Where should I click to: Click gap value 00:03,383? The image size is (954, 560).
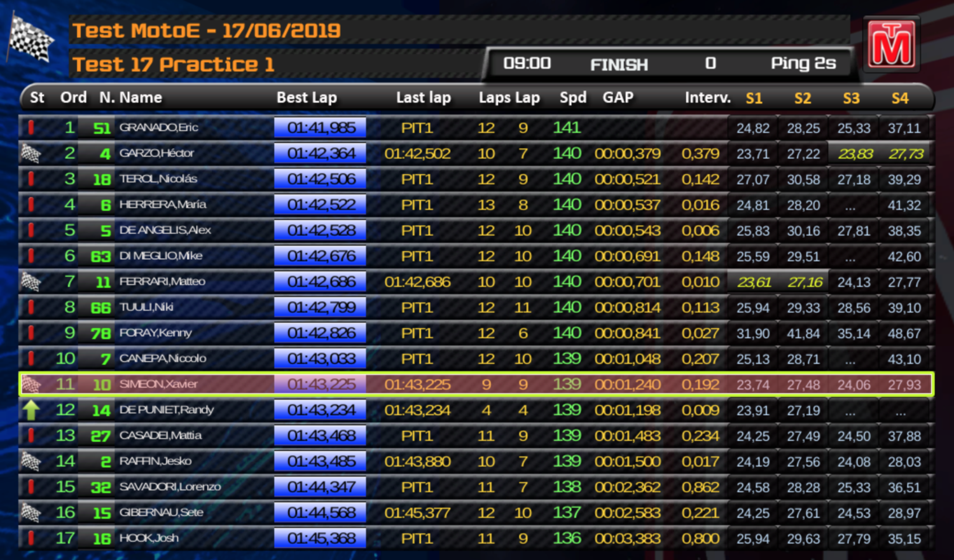tap(627, 538)
